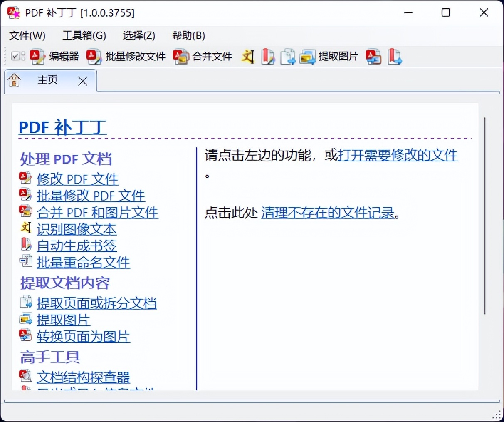504x422 pixels.
Task: Toggle the checkbox icon at toolbar's left edge
Action: 17,56
